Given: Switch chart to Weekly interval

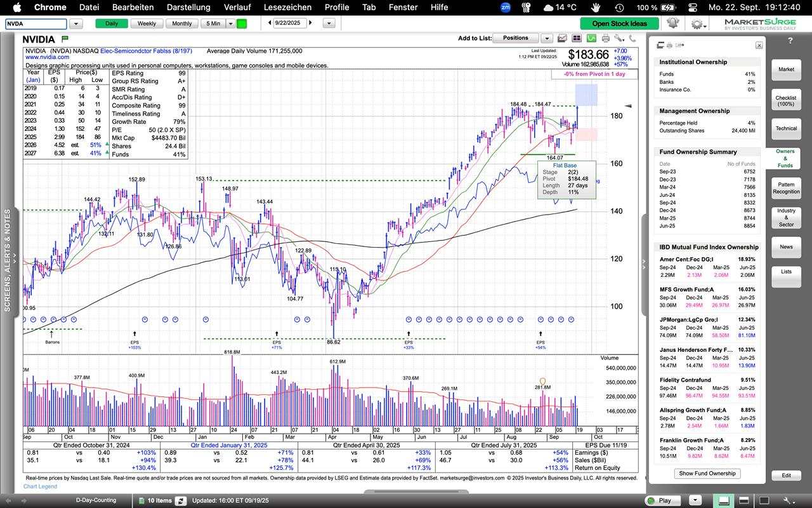Looking at the screenshot, I should [x=147, y=23].
